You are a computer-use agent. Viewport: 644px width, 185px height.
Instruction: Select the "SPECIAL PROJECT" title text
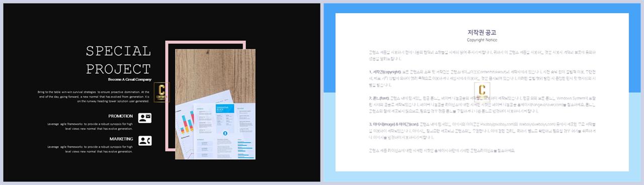pos(119,60)
